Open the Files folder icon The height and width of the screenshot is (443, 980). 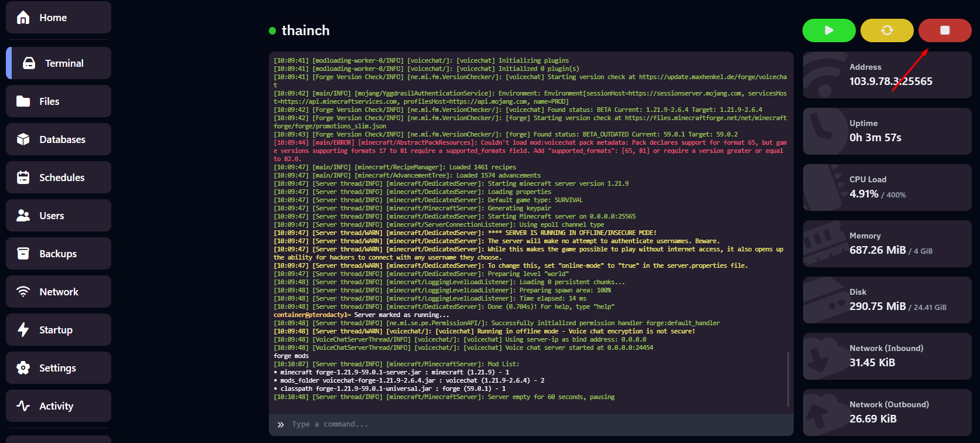point(23,101)
